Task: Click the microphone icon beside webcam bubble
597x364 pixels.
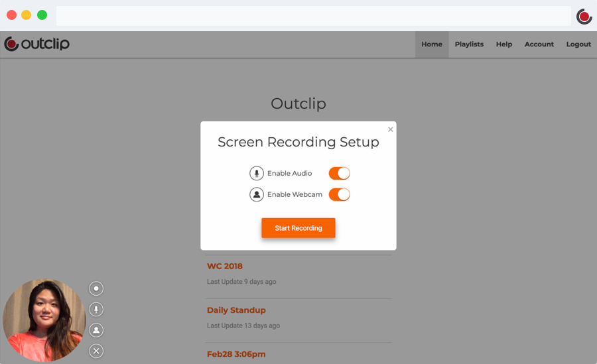Action: pyautogui.click(x=97, y=310)
